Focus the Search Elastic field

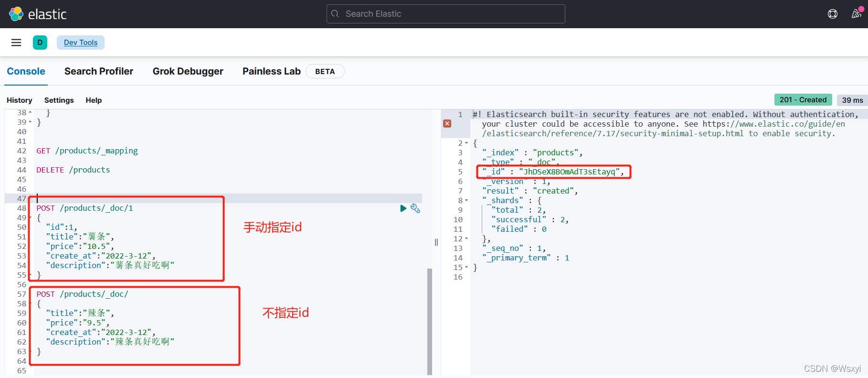pyautogui.click(x=446, y=14)
